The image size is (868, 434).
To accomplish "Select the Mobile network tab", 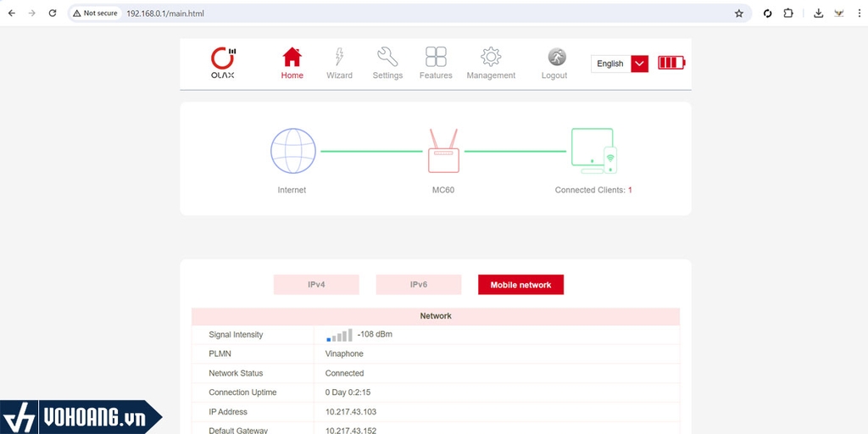I will tap(521, 285).
